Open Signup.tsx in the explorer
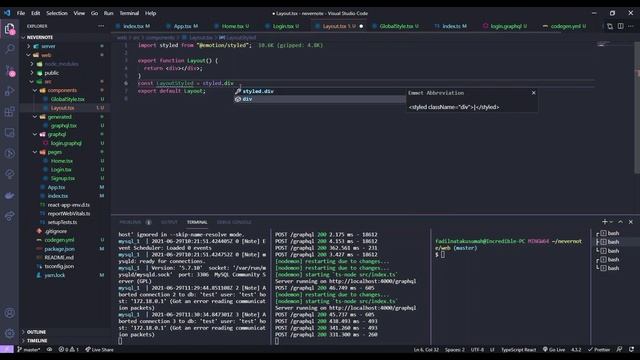Screen dimensions: 640x360 tap(62, 178)
